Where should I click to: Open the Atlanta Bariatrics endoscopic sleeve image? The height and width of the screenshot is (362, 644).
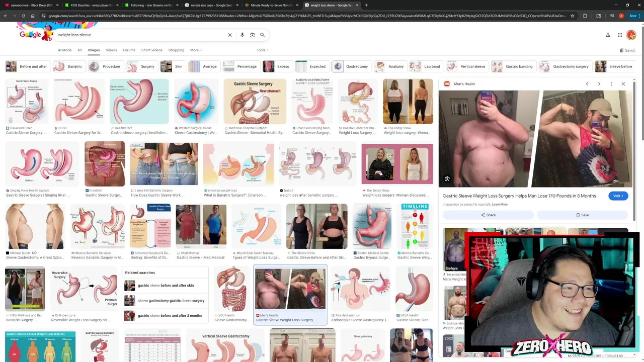[360, 289]
